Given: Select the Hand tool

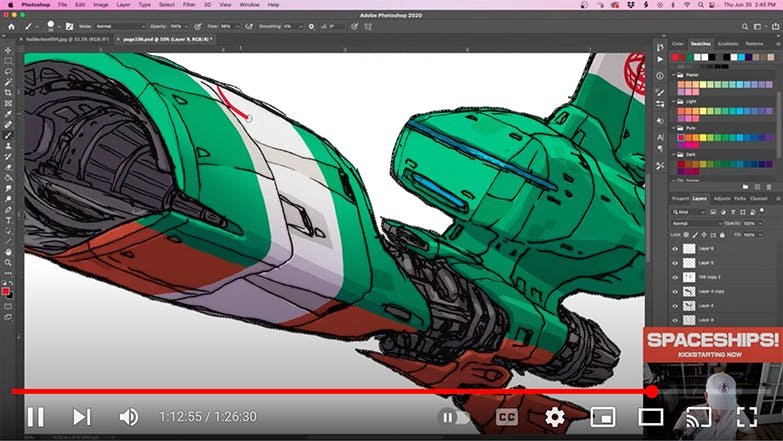Looking at the screenshot, I should pos(8,252).
